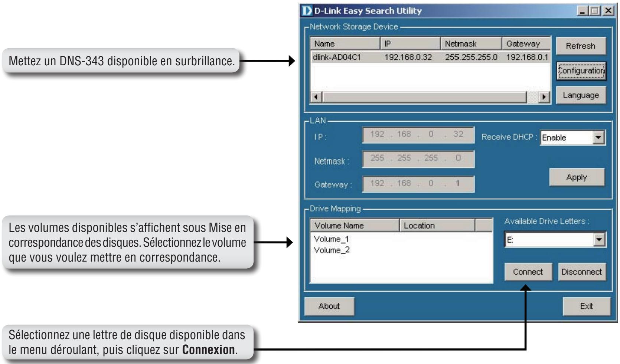Click the 192.168.0.32 IP cell
Screen dimensions: 620x364
click(x=410, y=58)
